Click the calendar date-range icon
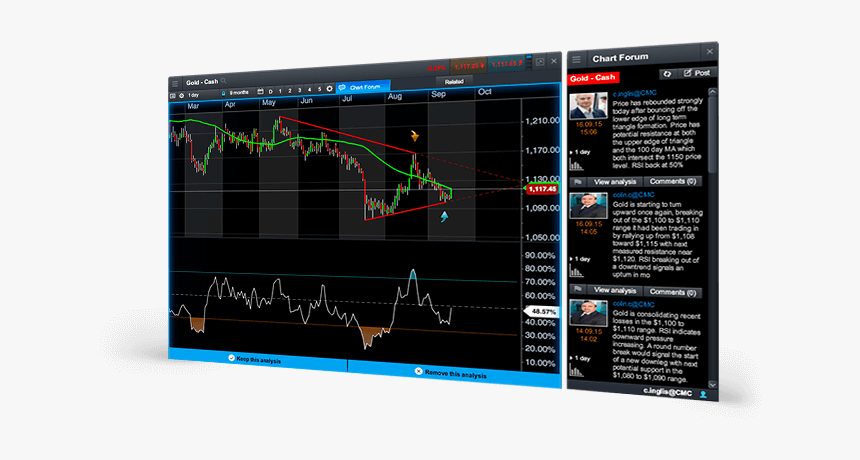860x460 pixels. coord(261,92)
